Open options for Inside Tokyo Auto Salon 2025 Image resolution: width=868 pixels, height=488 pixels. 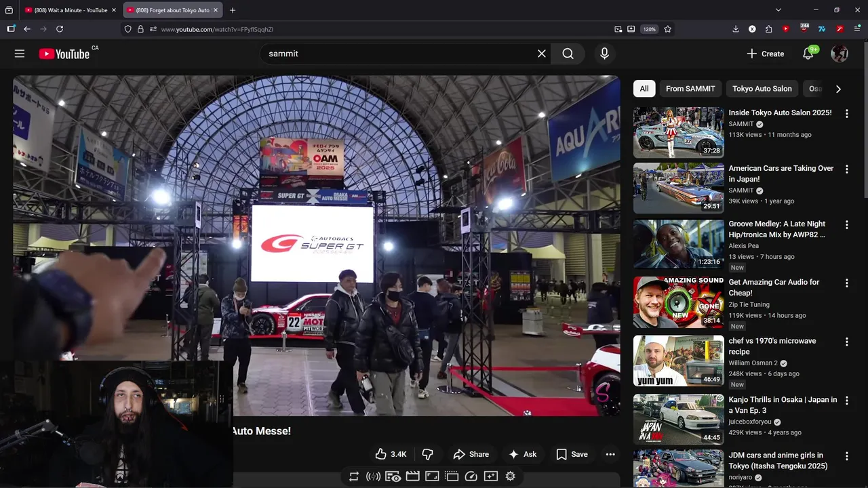846,114
